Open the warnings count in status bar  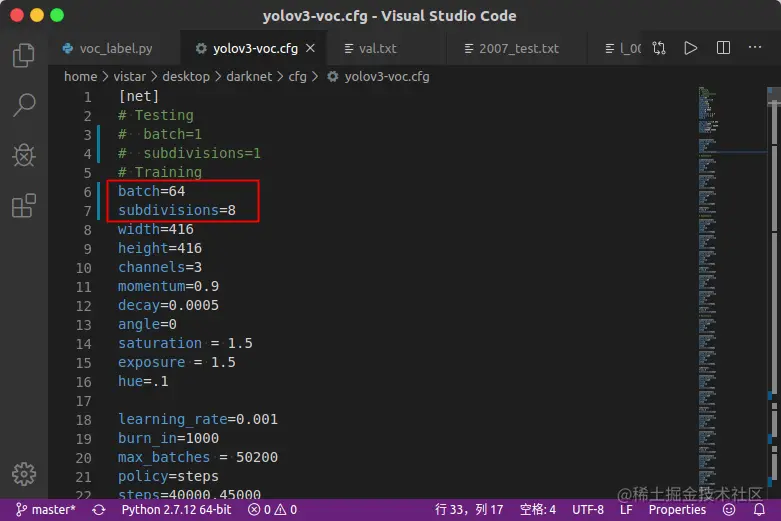(286, 510)
